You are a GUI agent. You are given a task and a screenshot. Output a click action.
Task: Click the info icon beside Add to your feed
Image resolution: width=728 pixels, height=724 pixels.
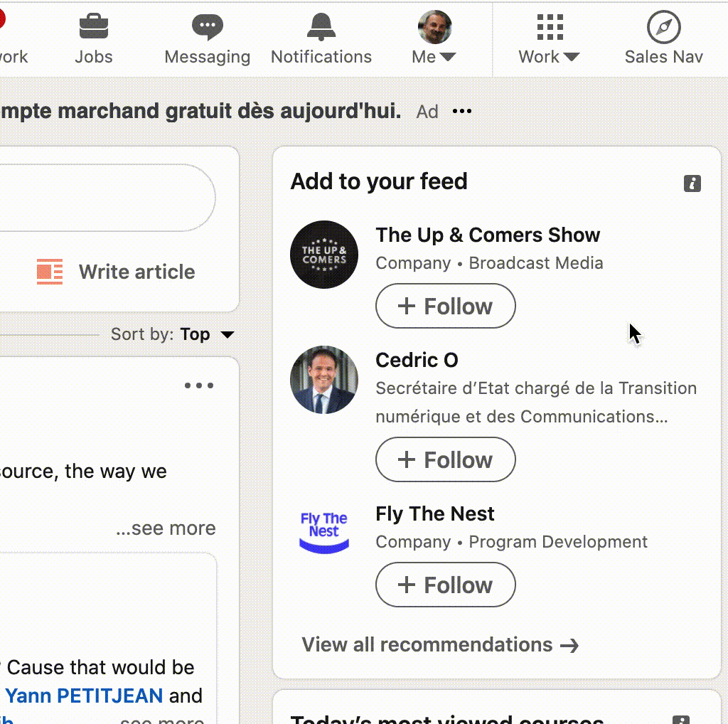click(x=692, y=183)
